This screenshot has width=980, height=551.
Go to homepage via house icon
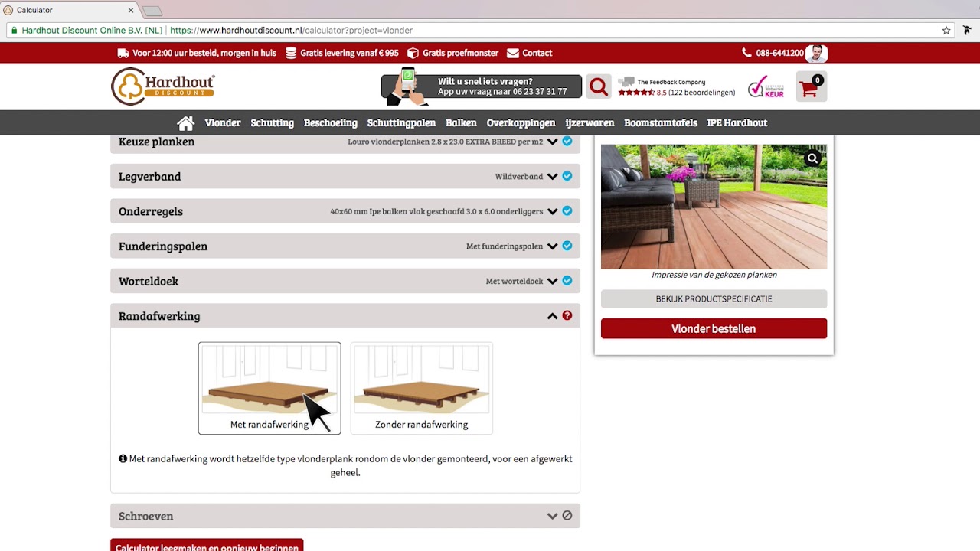185,122
